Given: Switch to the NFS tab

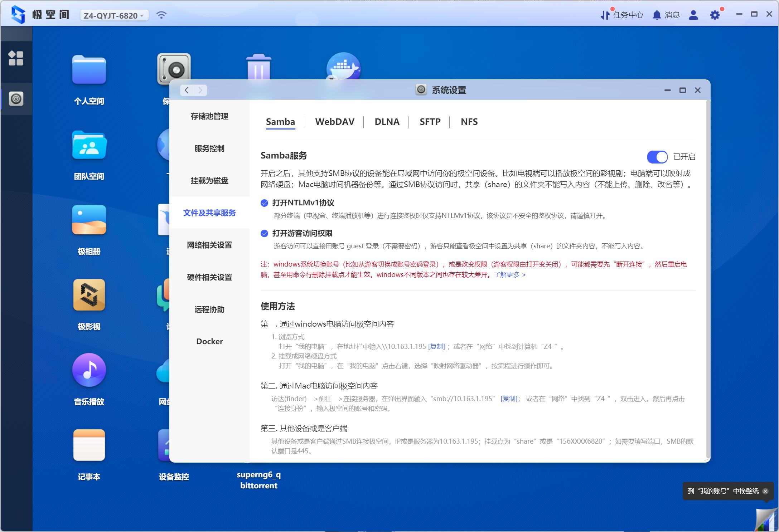Looking at the screenshot, I should pyautogui.click(x=469, y=122).
